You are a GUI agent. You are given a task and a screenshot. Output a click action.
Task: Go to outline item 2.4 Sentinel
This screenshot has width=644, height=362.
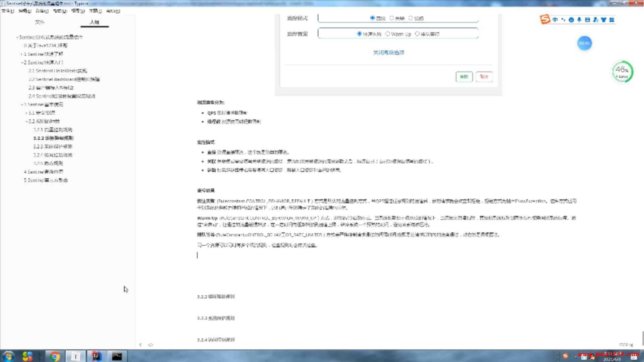click(x=62, y=96)
